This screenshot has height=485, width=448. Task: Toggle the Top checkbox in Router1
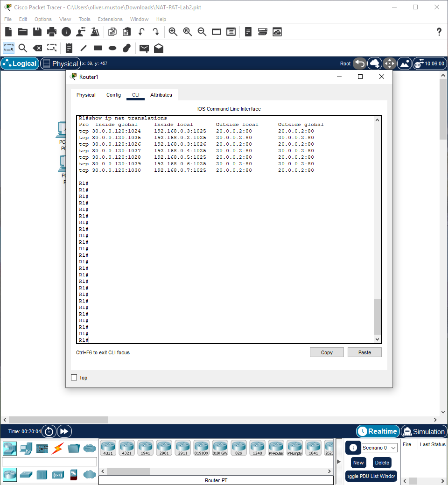pos(74,377)
